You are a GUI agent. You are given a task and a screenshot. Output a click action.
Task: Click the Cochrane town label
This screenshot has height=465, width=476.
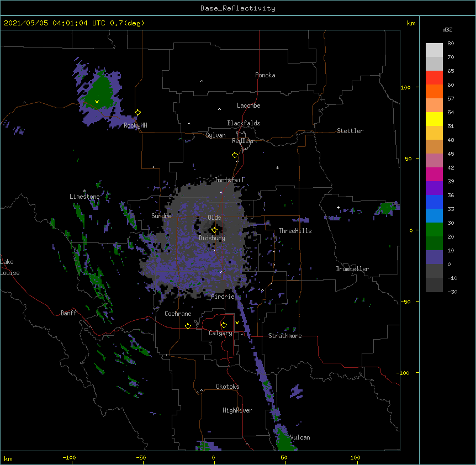(178, 314)
